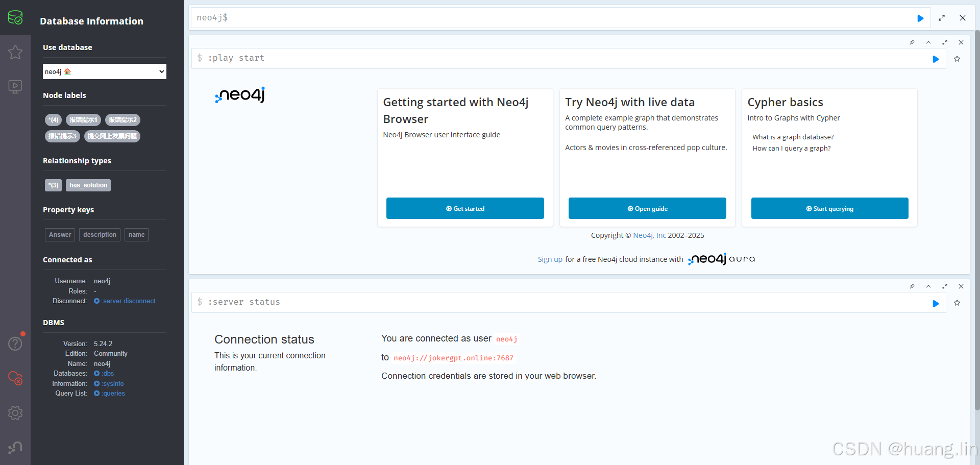Select node label 报错提示1
The image size is (980, 465).
pos(83,120)
